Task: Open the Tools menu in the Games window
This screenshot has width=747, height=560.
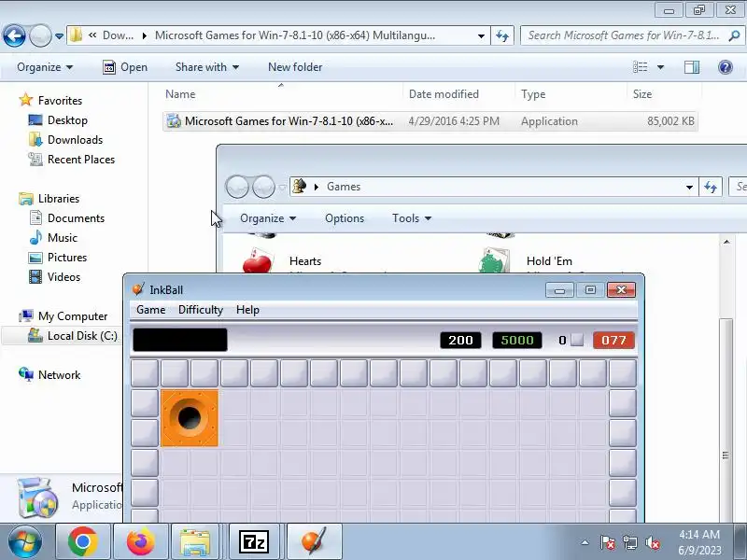Action: coord(412,218)
